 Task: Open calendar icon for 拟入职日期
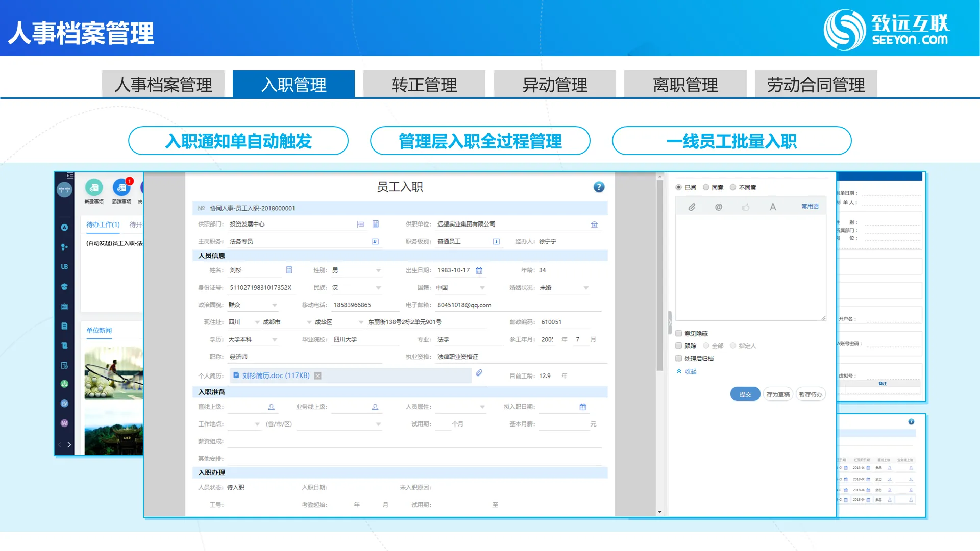coord(583,407)
